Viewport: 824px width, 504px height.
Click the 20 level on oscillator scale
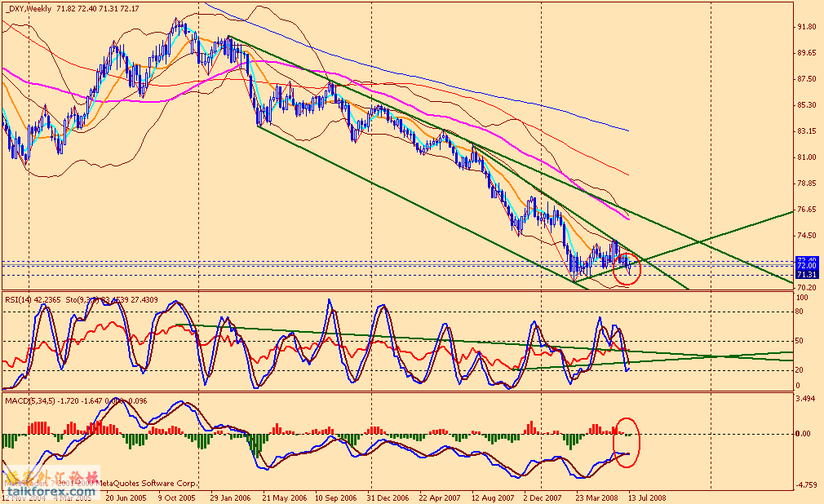click(800, 370)
